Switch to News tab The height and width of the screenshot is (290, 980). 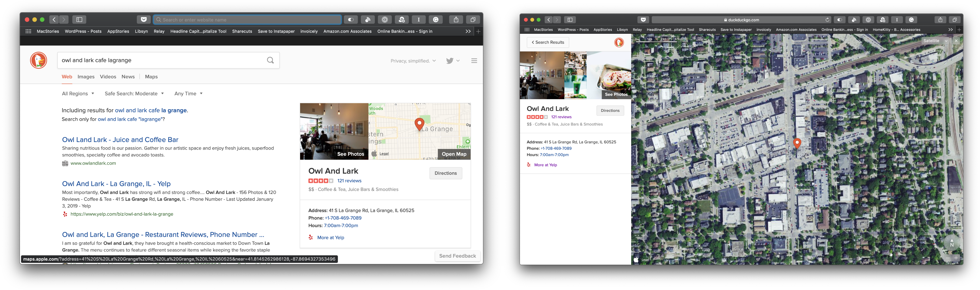(128, 77)
